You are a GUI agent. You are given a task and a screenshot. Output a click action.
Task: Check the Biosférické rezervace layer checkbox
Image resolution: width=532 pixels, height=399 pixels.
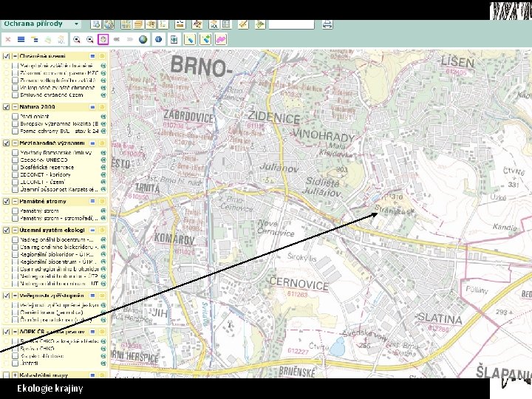16,168
